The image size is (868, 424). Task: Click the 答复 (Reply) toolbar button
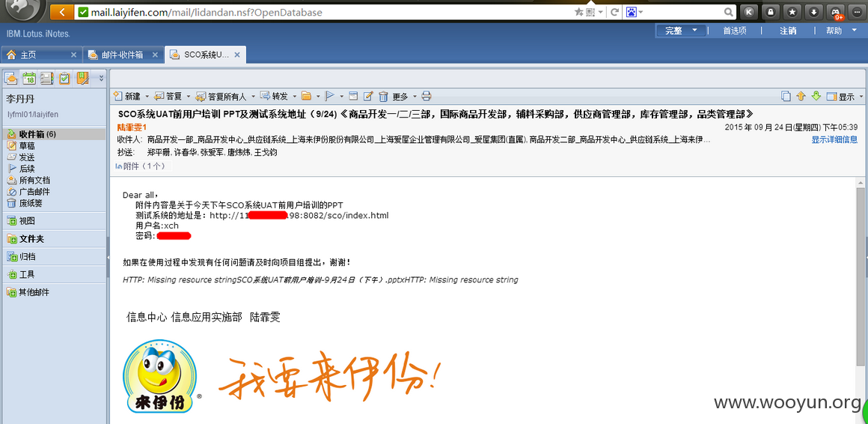pyautogui.click(x=168, y=97)
